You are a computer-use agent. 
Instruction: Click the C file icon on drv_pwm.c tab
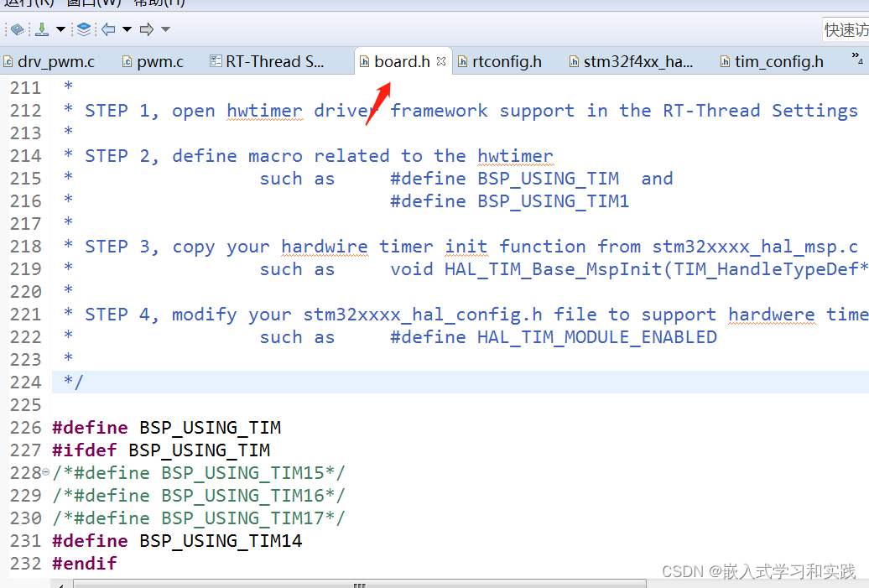pyautogui.click(x=8, y=61)
